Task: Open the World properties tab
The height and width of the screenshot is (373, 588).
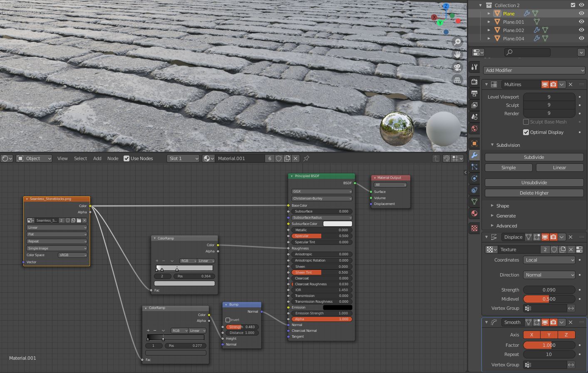Action: (474, 129)
